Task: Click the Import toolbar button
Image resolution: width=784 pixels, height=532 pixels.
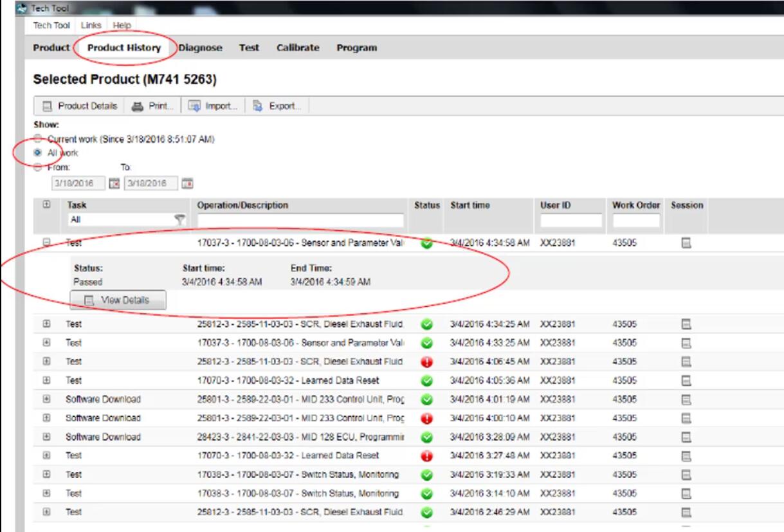Action: pyautogui.click(x=212, y=106)
